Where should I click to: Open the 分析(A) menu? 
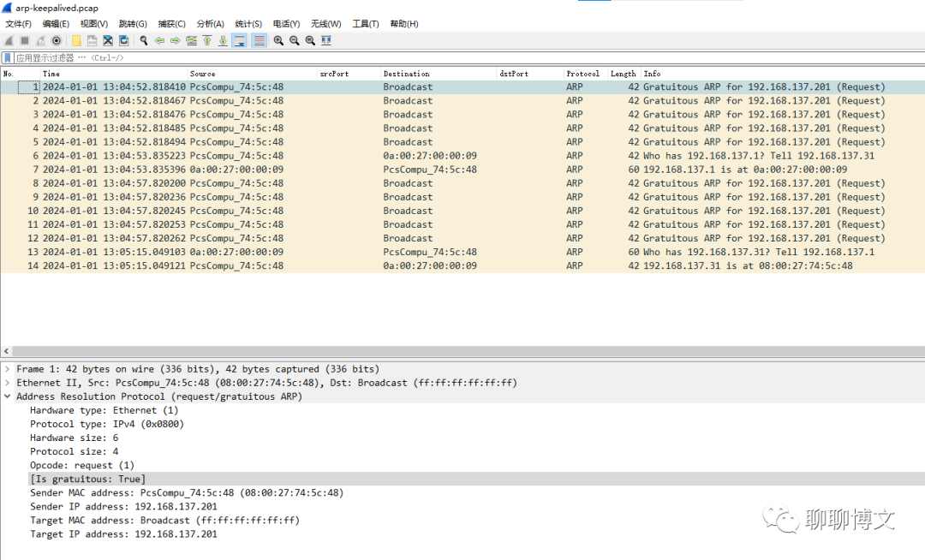pos(210,24)
